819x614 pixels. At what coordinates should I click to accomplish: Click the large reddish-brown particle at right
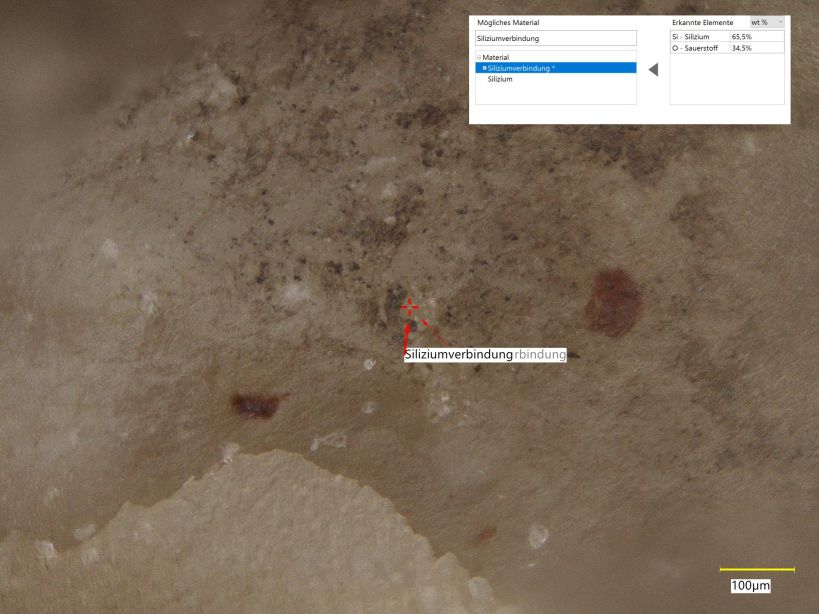[611, 302]
